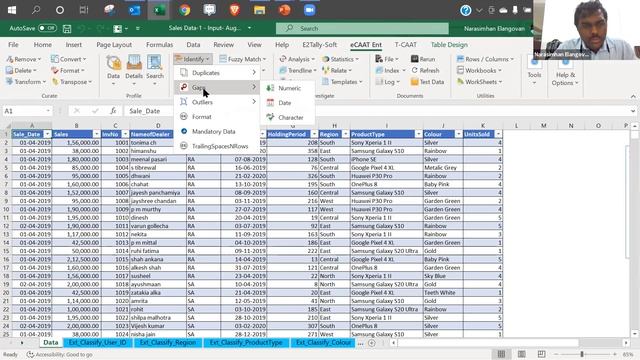Select Date gaps option
Screen dimensions: 640x360
[x=288, y=103]
